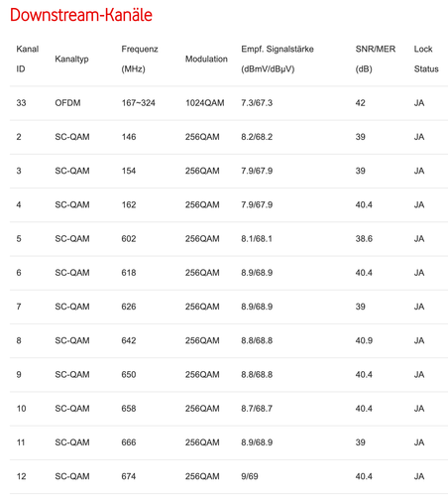This screenshot has width=448, height=500.
Task: Select the 40.9 SNR value
Action: (x=364, y=340)
